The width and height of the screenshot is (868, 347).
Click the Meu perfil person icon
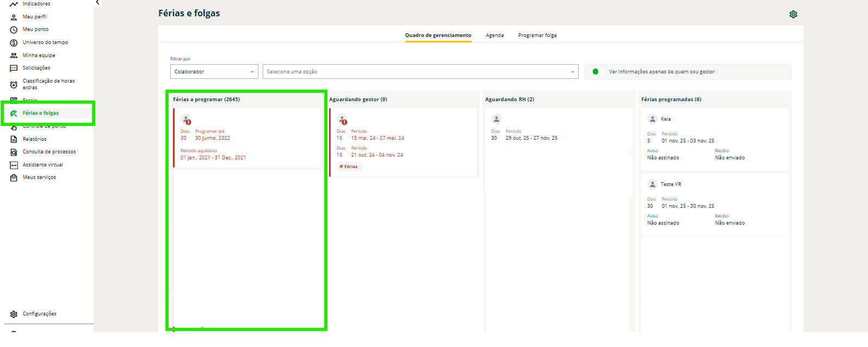click(x=14, y=17)
